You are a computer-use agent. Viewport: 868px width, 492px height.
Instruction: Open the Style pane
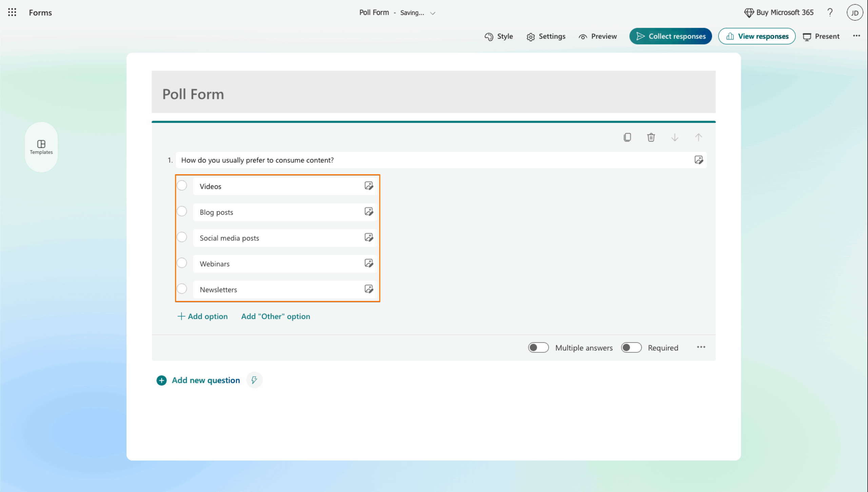[498, 36]
